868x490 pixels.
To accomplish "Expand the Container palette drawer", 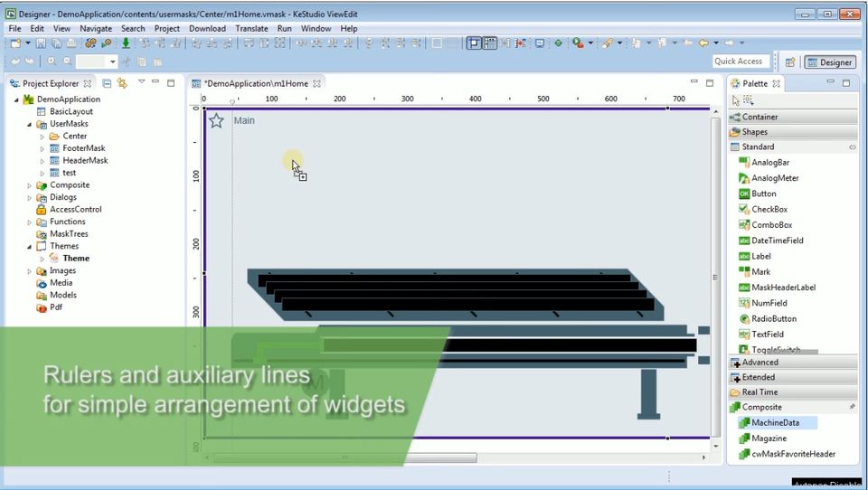I will 793,117.
